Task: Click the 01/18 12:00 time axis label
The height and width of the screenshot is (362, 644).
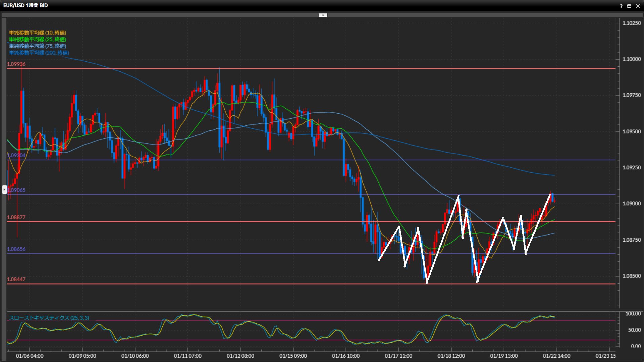Action: pos(451,356)
